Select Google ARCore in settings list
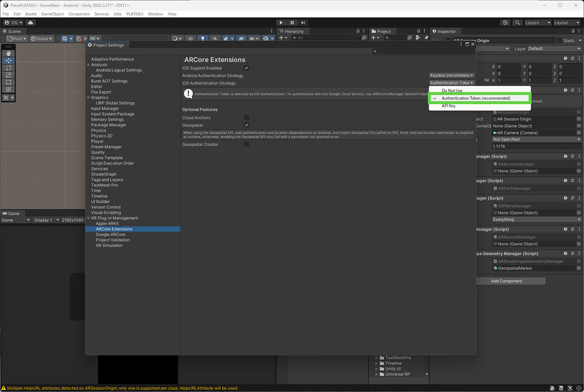 tap(110, 234)
